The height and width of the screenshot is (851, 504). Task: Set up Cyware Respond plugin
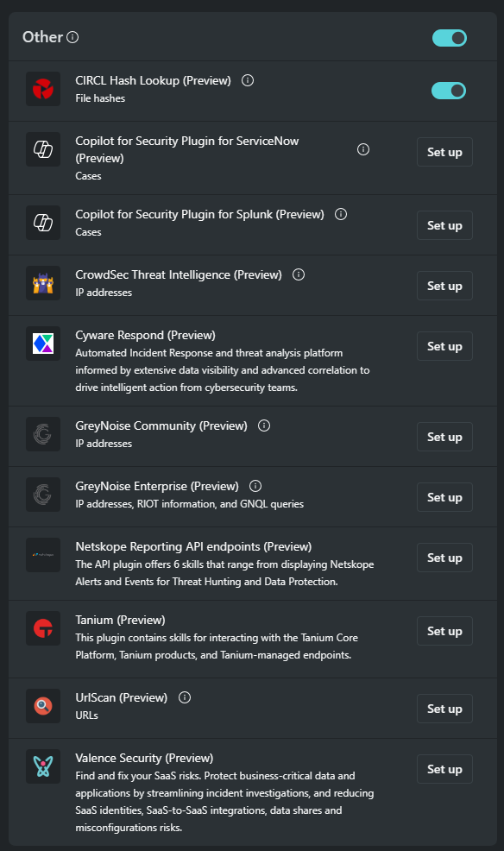click(x=444, y=346)
